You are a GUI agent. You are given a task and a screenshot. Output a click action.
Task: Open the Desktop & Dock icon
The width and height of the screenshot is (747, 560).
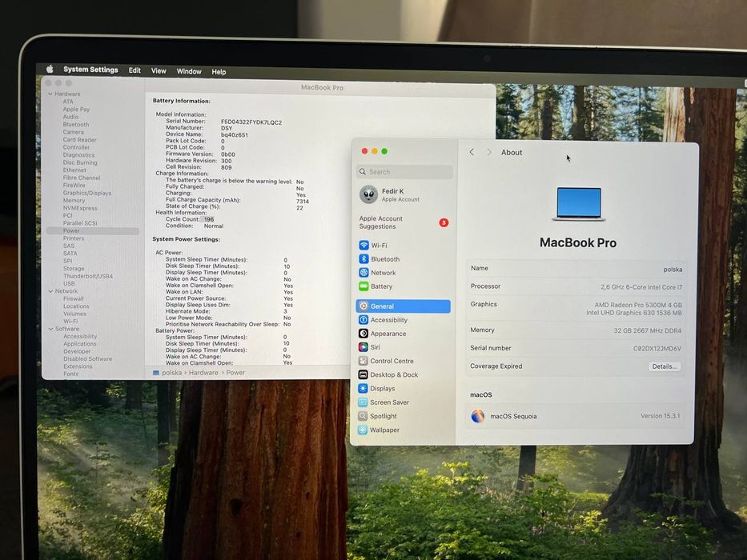pyautogui.click(x=363, y=374)
